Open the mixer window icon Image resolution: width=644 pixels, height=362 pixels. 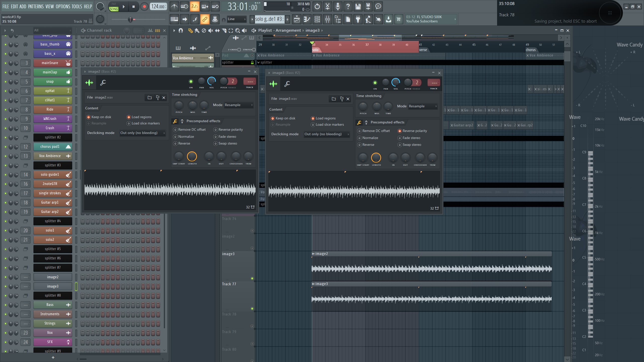[x=327, y=19]
